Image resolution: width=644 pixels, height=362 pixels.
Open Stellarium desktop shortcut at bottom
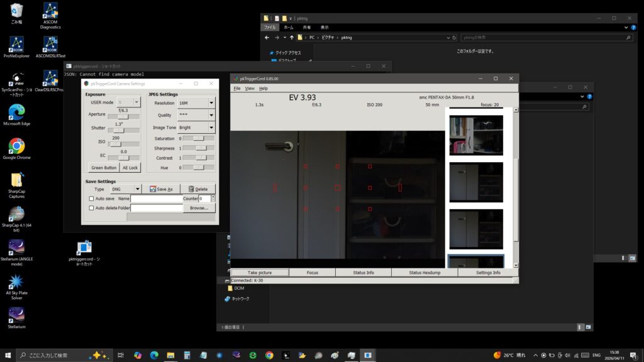pyautogui.click(x=16, y=315)
